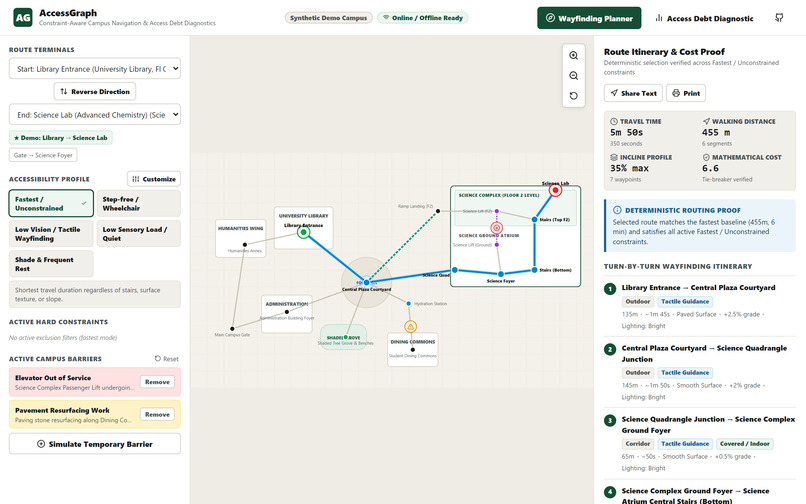Image resolution: width=806 pixels, height=504 pixels.
Task: Select Step-free / Wheelchair profile
Action: coord(138,203)
